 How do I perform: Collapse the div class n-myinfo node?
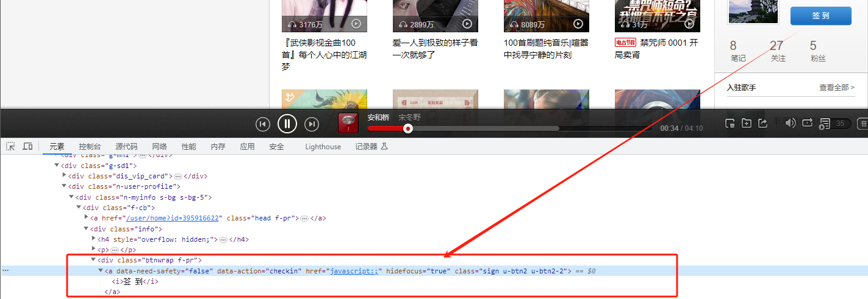(71, 197)
